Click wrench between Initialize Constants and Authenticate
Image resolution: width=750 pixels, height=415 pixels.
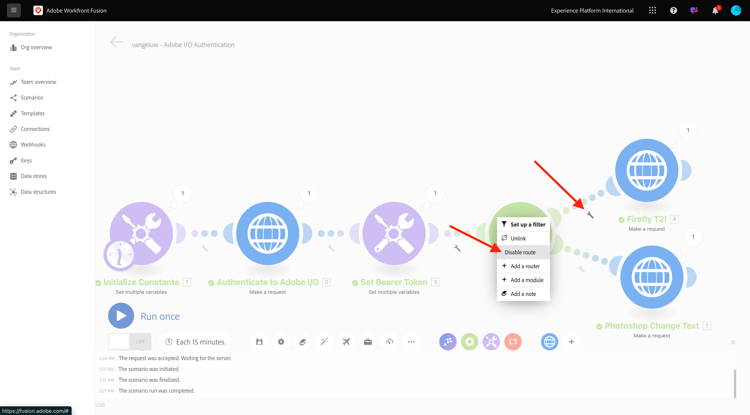[204, 248]
